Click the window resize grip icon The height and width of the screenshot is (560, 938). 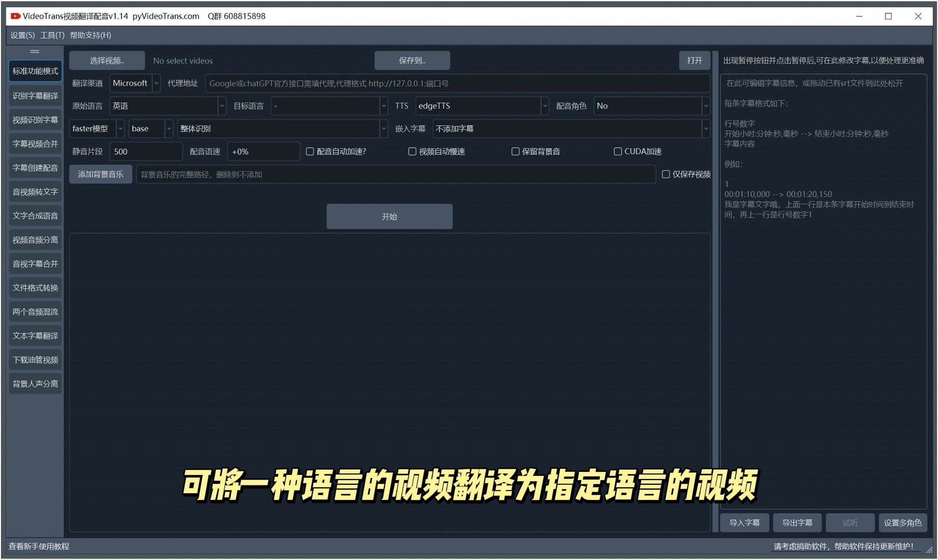929,550
